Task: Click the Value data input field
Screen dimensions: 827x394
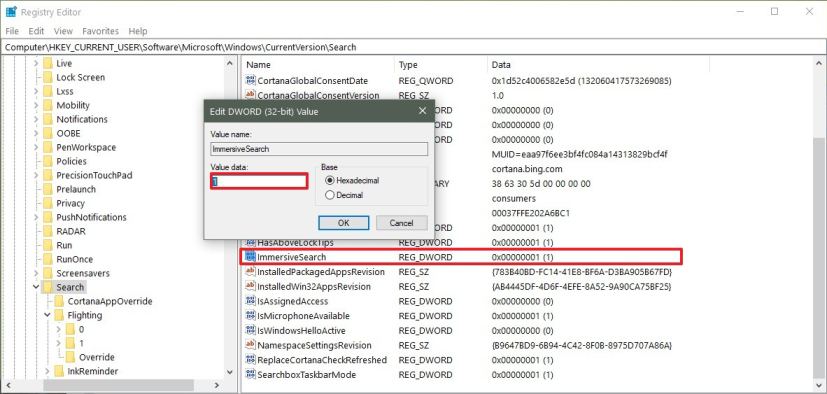Action: click(x=258, y=181)
